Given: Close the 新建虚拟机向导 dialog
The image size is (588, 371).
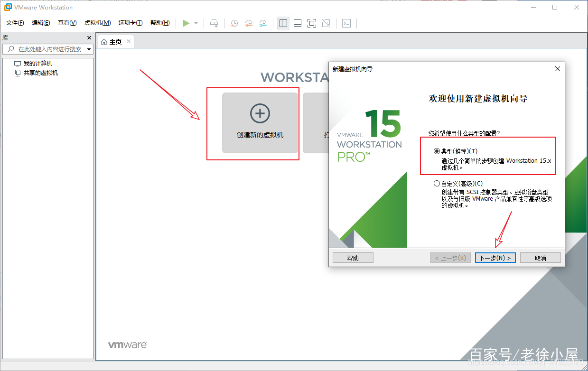Looking at the screenshot, I should point(558,69).
